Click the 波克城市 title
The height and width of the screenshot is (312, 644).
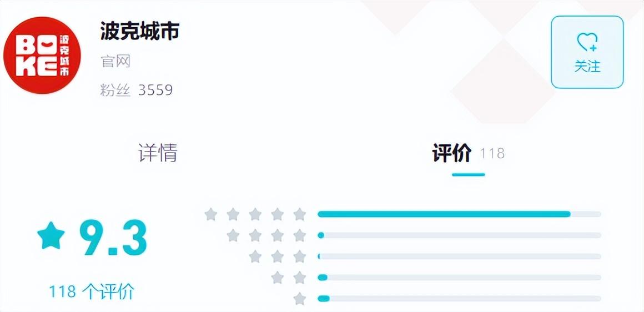click(x=140, y=31)
